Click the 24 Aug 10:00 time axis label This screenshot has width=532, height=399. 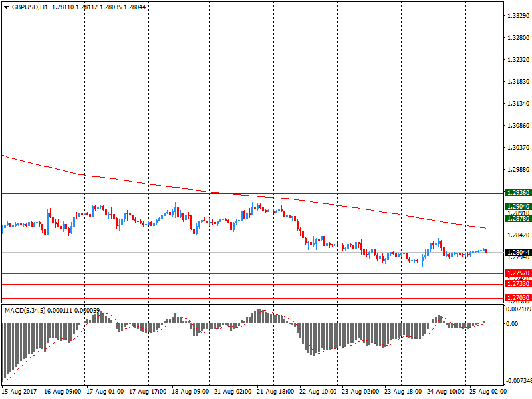[x=446, y=392]
